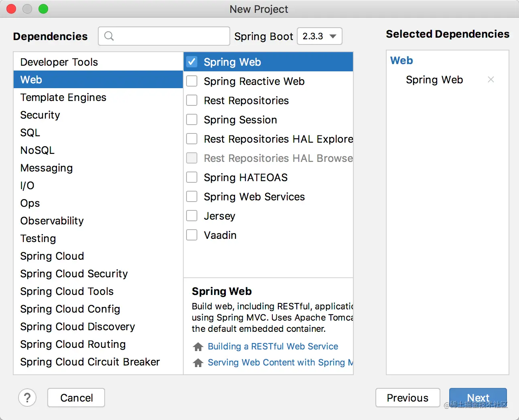Open the Building a RESTful Web Service guide
This screenshot has width=519, height=420.
coord(273,347)
